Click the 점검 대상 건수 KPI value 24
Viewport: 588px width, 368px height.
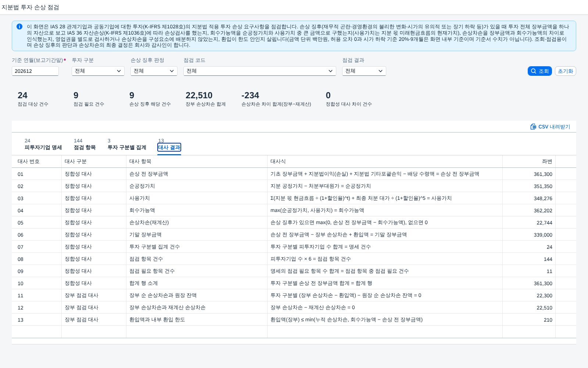point(22,95)
